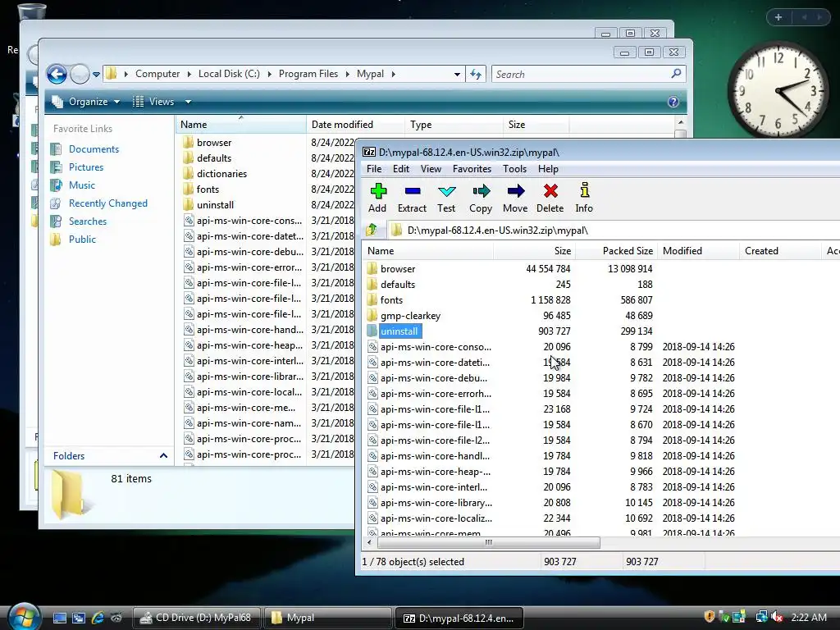Launch Internet Explorer from Quick Launch
The width and height of the screenshot is (840, 630).
click(x=98, y=618)
